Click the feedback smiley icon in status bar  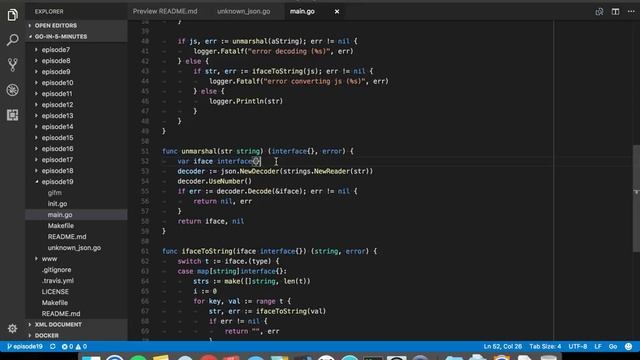(629, 347)
